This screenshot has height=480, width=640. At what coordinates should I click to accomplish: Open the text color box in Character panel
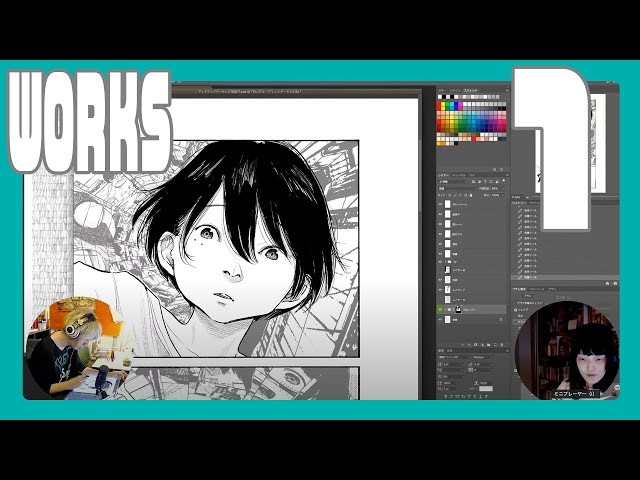point(486,389)
